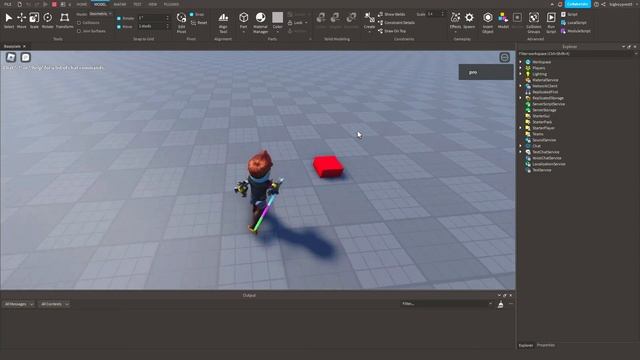Click the Output filter field
The width and height of the screenshot is (640, 360).
[447, 304]
